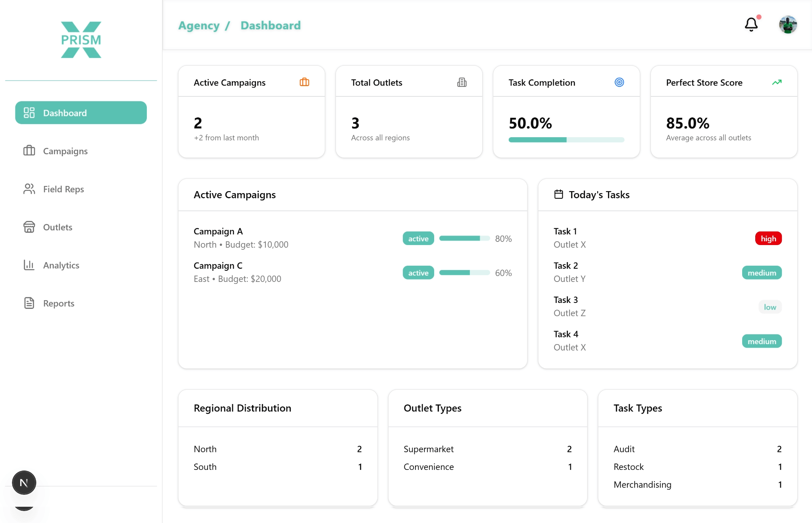Click building icon on Total Outlets card

pyautogui.click(x=462, y=82)
